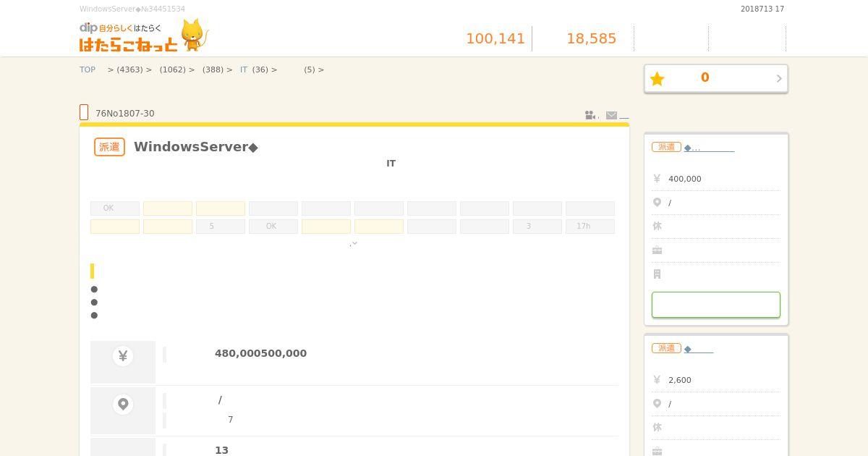Go to the TOP breadcrumb link
Image resolution: width=868 pixels, height=456 pixels.
[88, 69]
